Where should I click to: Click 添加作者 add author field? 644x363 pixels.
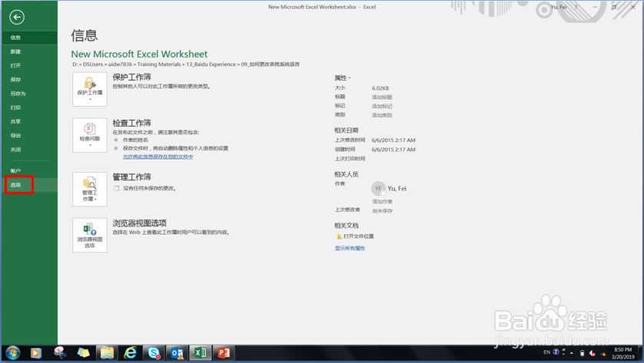click(383, 201)
